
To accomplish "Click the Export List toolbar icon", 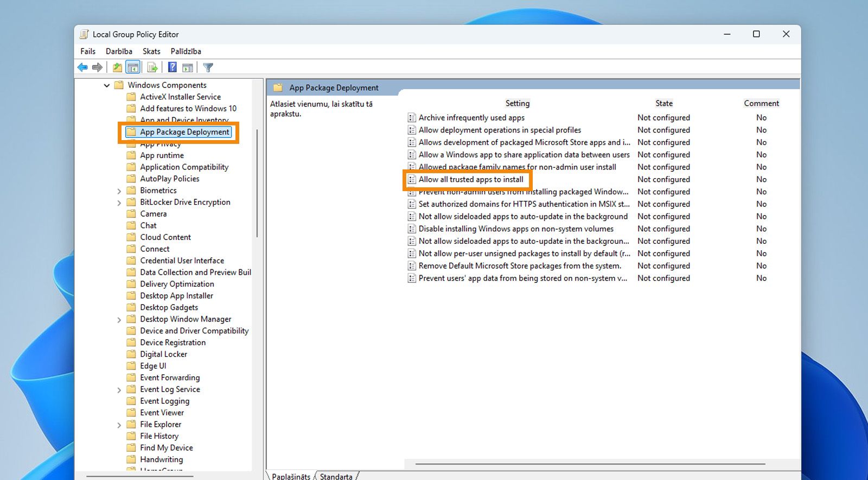I will click(152, 67).
